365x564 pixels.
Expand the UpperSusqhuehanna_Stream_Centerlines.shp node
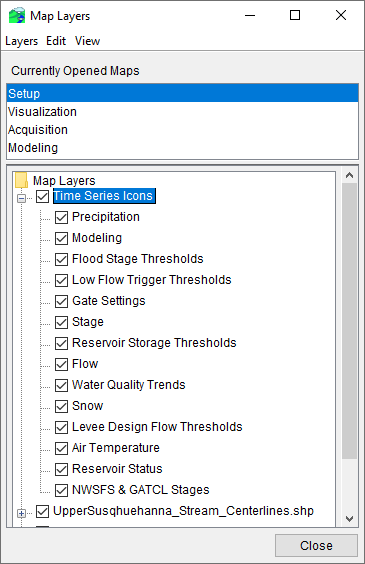[22, 513]
